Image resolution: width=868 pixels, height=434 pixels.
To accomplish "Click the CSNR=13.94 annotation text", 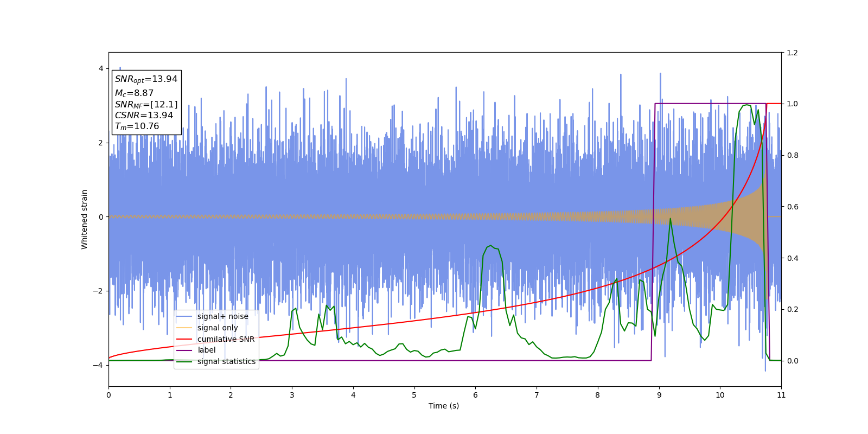I will tap(144, 116).
